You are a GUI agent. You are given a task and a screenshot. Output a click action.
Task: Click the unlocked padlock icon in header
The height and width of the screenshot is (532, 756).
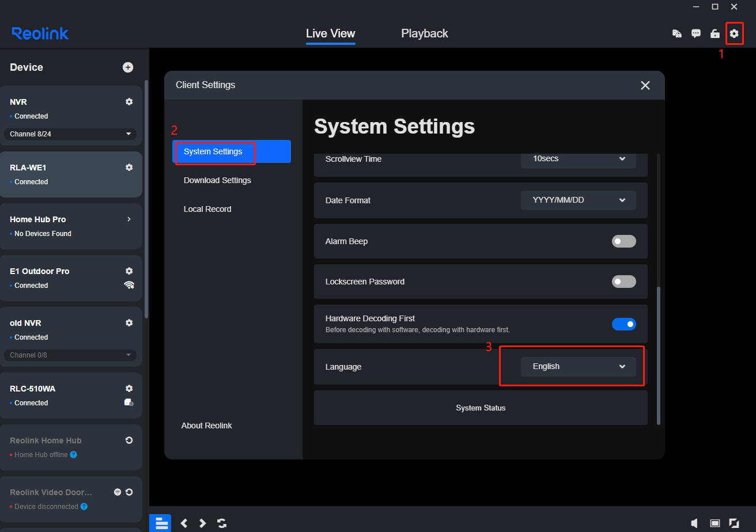click(715, 33)
